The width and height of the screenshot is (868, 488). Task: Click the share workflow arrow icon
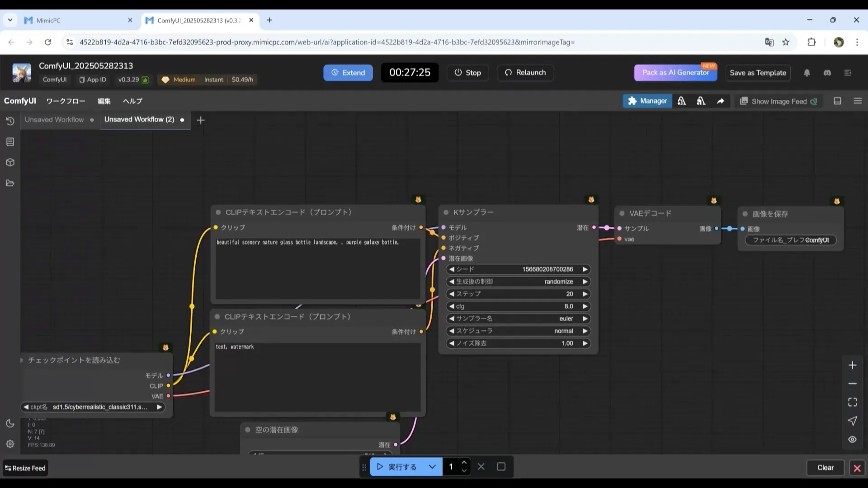(x=720, y=101)
